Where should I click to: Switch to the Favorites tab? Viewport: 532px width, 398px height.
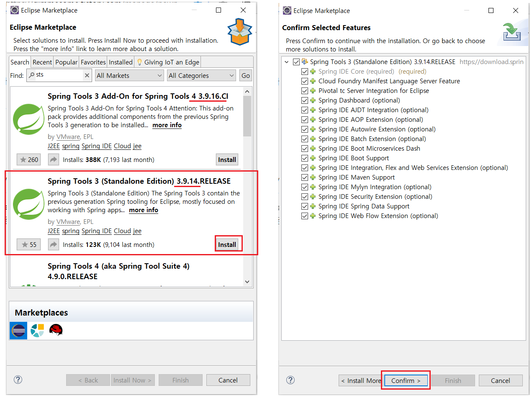tap(93, 62)
